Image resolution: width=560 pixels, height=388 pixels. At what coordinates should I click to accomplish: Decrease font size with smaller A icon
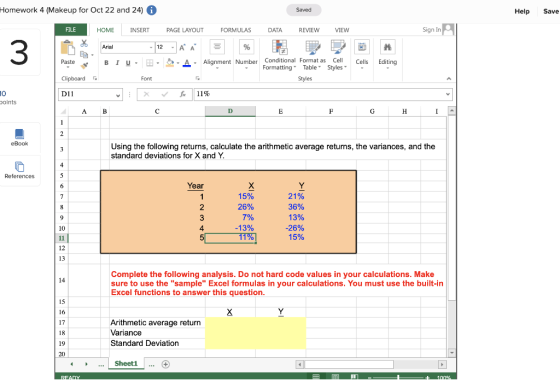coord(193,47)
